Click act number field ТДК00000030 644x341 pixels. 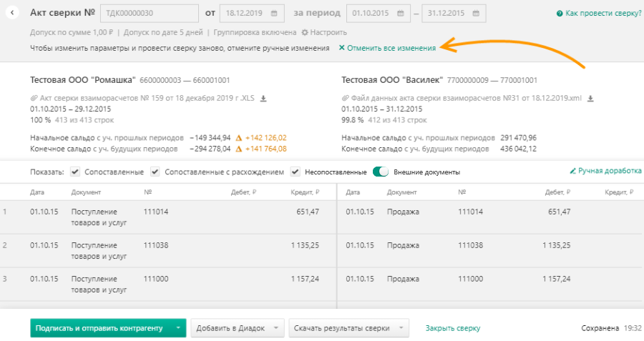click(x=149, y=13)
